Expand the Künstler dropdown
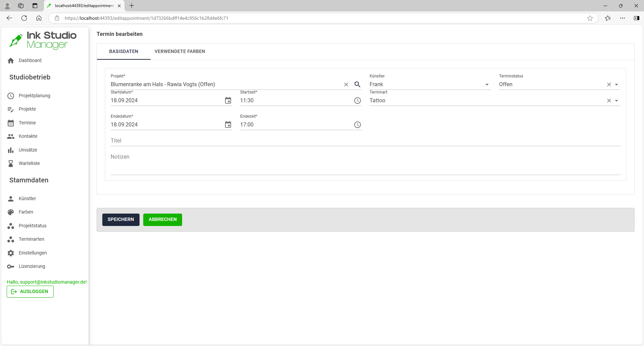 point(487,84)
